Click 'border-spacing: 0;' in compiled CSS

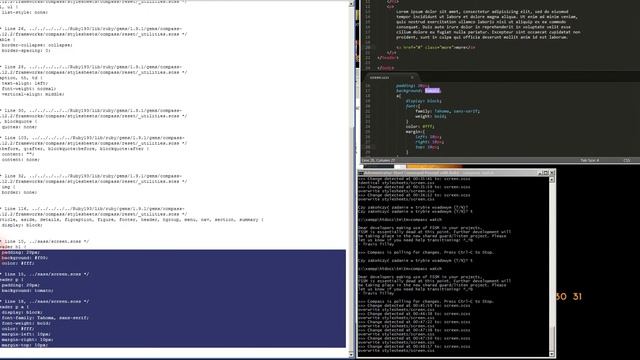[26, 51]
